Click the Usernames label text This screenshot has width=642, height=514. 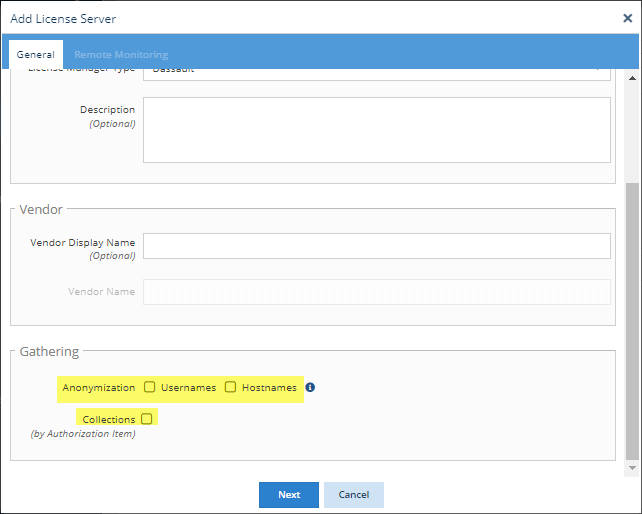tap(188, 387)
